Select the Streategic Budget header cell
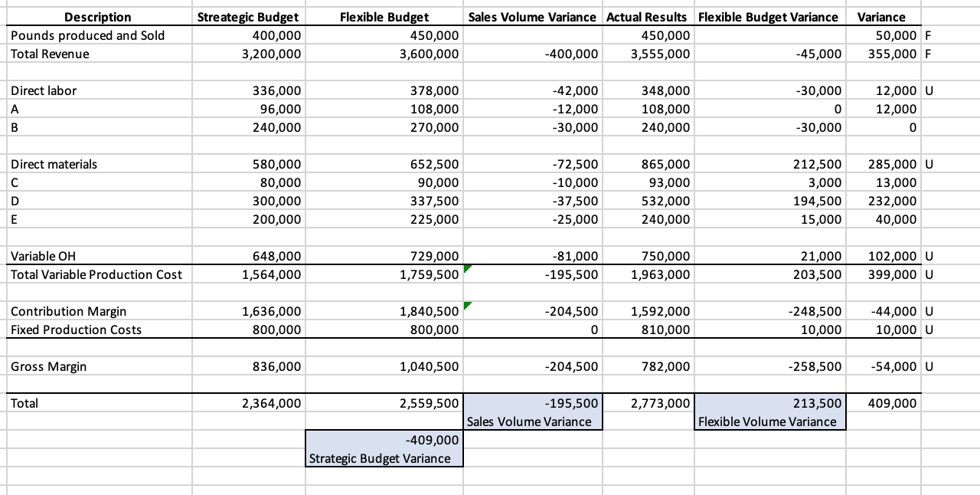 pyautogui.click(x=247, y=17)
